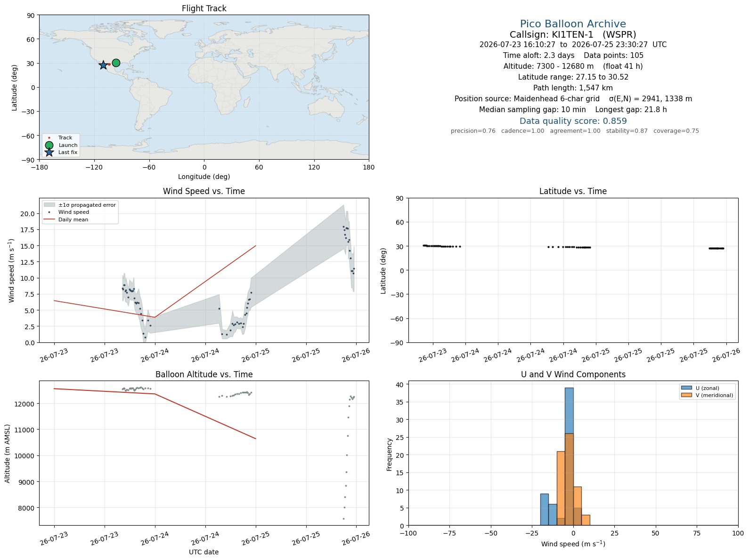
Task: Click the histogram's "Wind speed (m s⁻¹)" x-axis label
Action: (573, 544)
